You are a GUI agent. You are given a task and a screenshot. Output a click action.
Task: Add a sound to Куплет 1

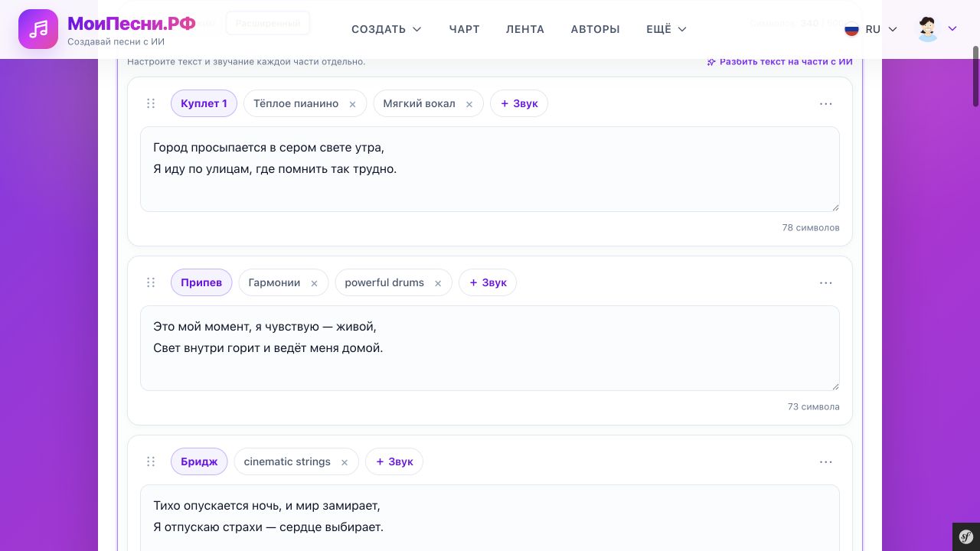tap(519, 103)
